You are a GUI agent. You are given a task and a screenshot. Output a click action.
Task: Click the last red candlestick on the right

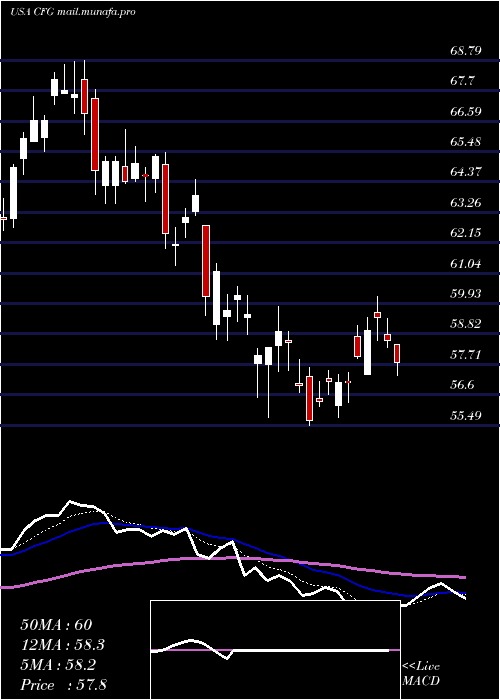pos(397,353)
